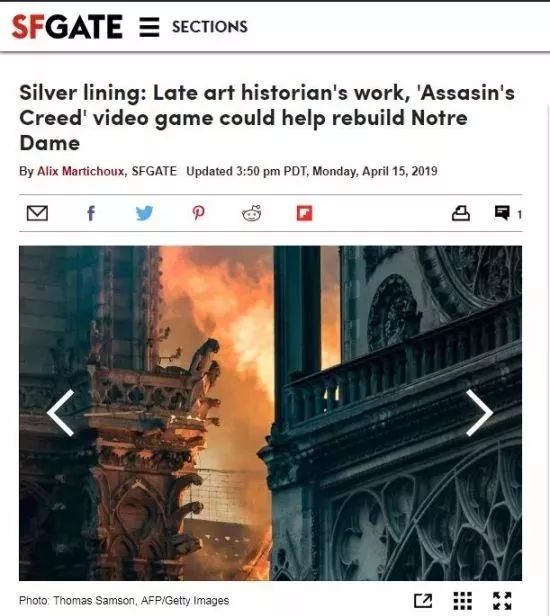Go to SFGATE home via logo
This screenshot has height=616, width=550.
point(67,27)
